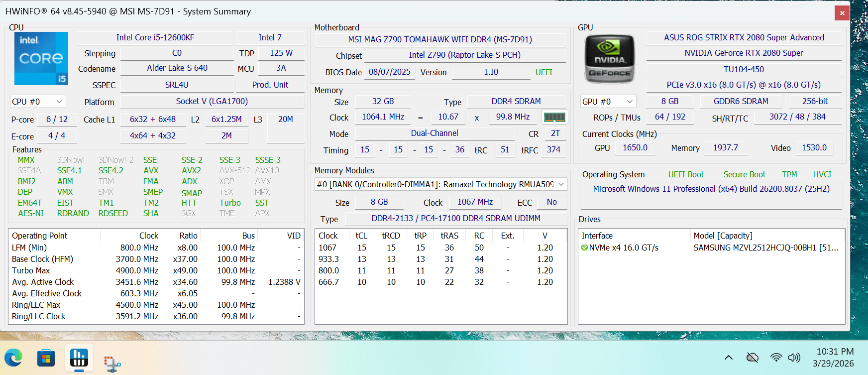
Task: Click the Dual-Channel mode field
Action: pyautogui.click(x=434, y=133)
